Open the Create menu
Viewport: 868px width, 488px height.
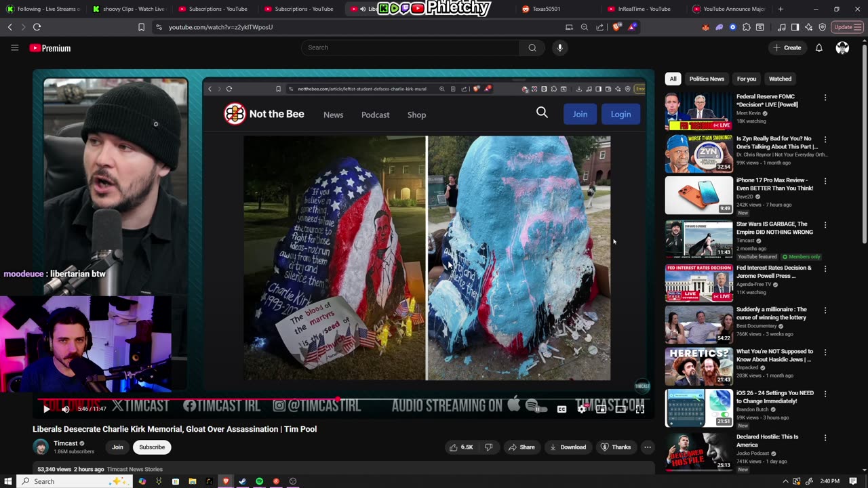point(787,47)
